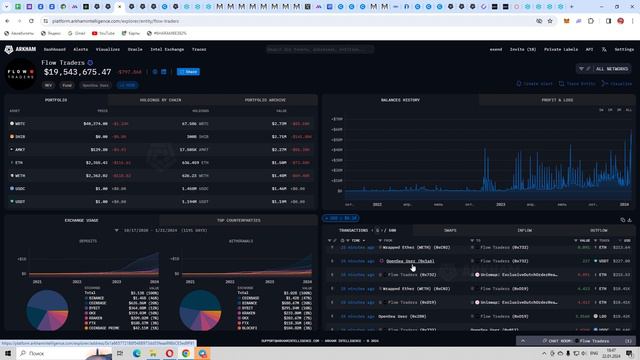
Task: Click the USDT asset row
Action: 161,202
